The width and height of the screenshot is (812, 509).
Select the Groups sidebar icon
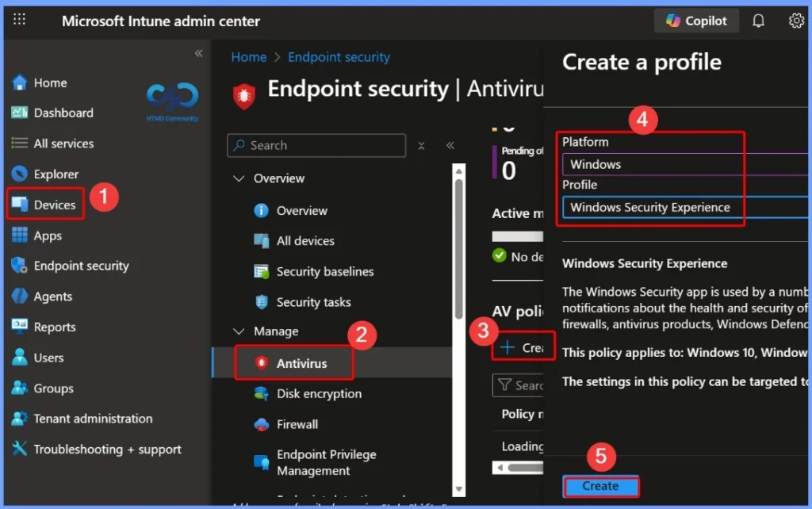[x=18, y=388]
